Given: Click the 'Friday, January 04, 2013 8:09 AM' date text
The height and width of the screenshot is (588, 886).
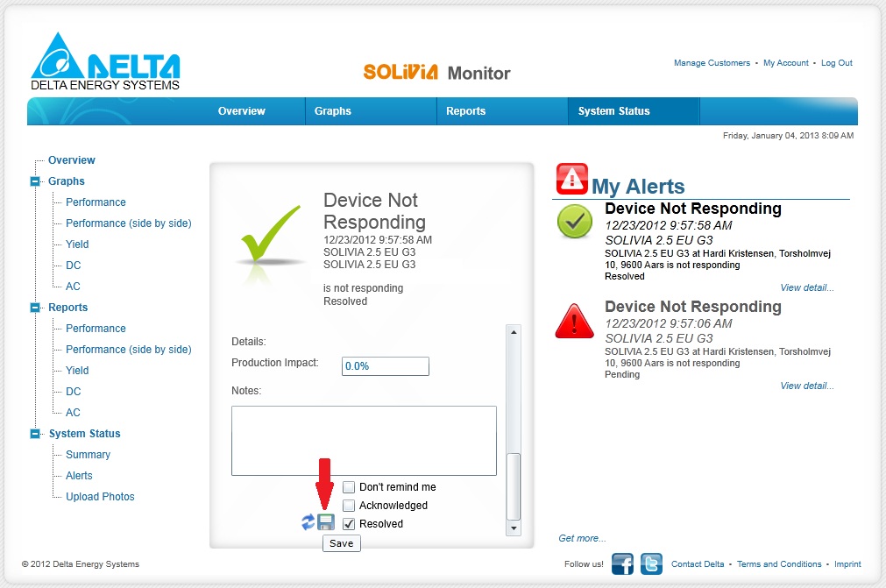Looking at the screenshot, I should (x=788, y=136).
